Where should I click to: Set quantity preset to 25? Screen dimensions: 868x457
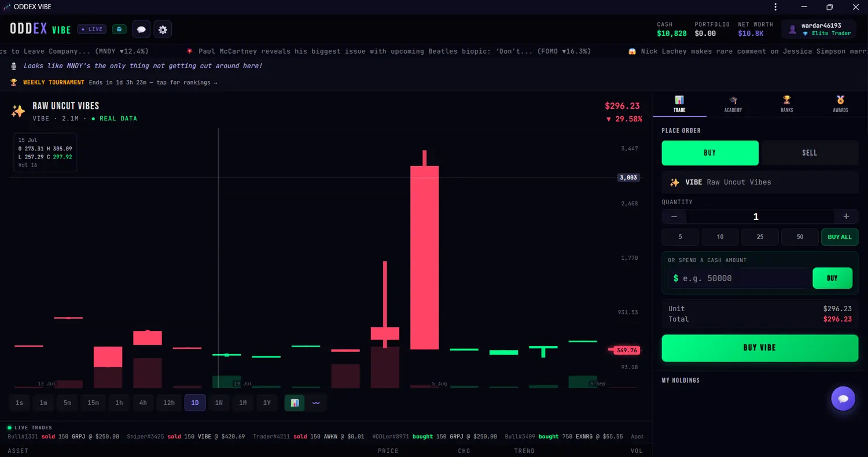click(x=760, y=237)
